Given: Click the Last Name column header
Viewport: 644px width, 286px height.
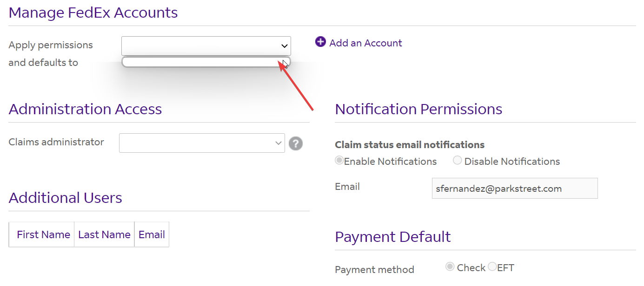Looking at the screenshot, I should [104, 234].
